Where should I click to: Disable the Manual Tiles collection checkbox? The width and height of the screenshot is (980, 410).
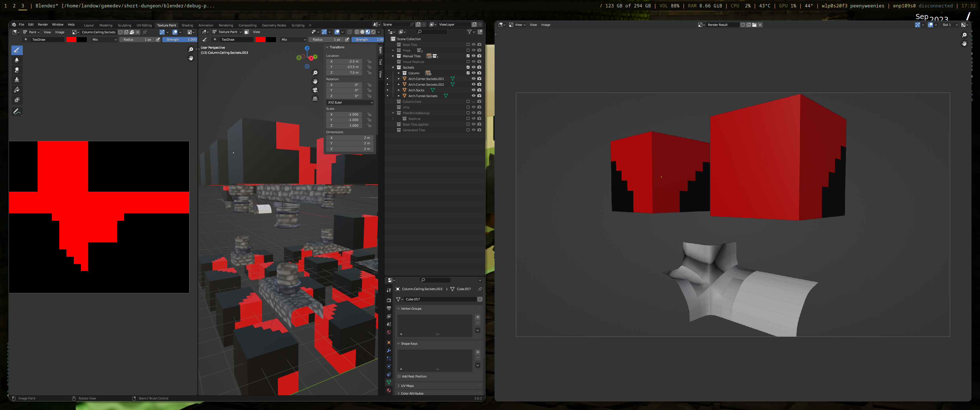[x=468, y=56]
